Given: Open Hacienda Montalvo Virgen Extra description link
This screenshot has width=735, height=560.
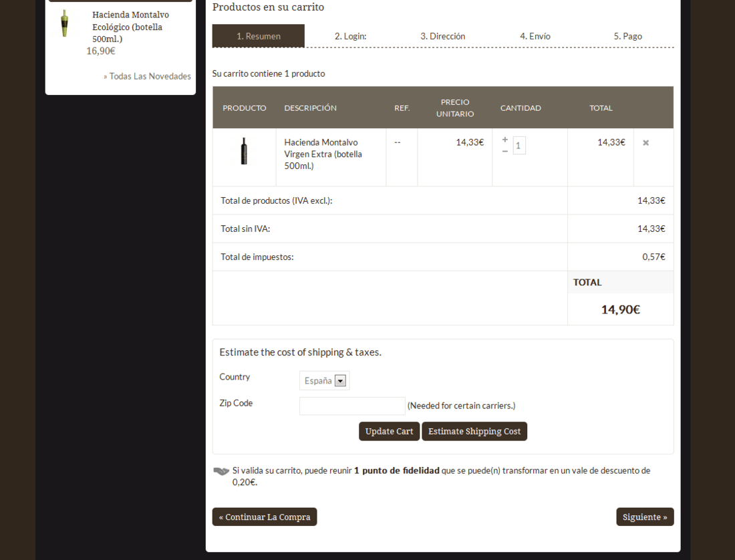Looking at the screenshot, I should (323, 154).
